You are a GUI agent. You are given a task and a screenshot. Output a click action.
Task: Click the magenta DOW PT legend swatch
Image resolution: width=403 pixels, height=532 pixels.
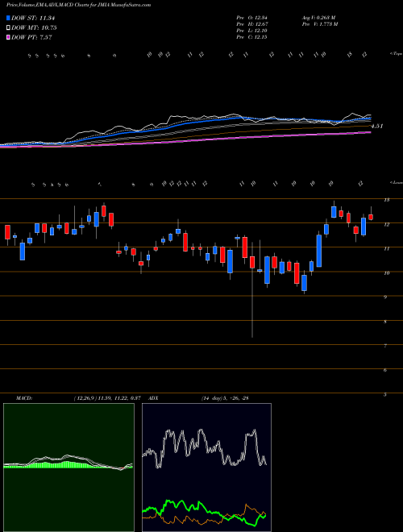pyautogui.click(x=8, y=37)
